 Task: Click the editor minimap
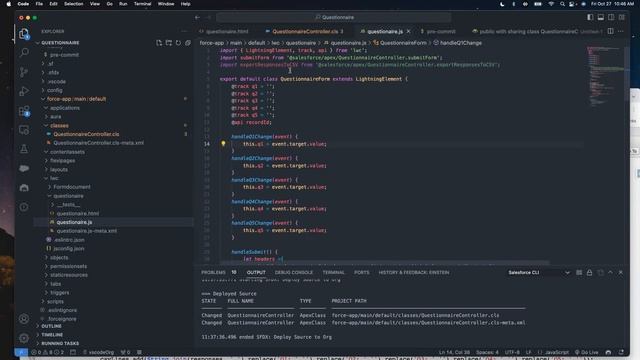click(x=605, y=76)
